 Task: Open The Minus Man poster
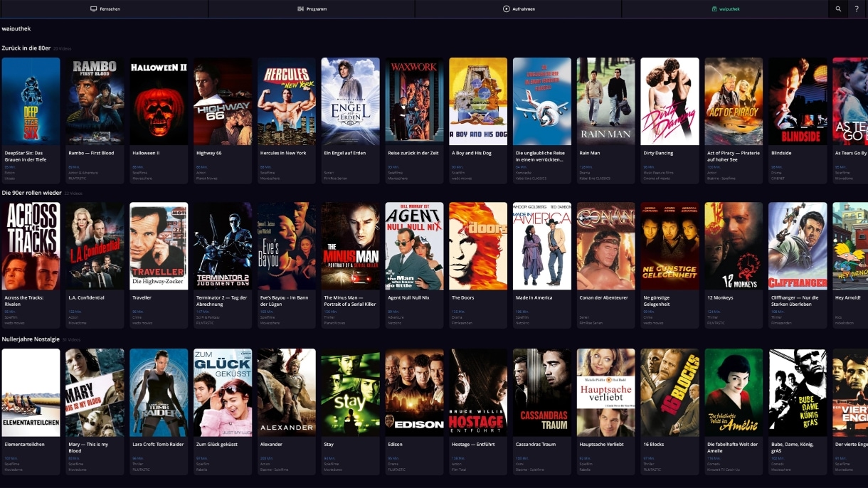point(351,246)
